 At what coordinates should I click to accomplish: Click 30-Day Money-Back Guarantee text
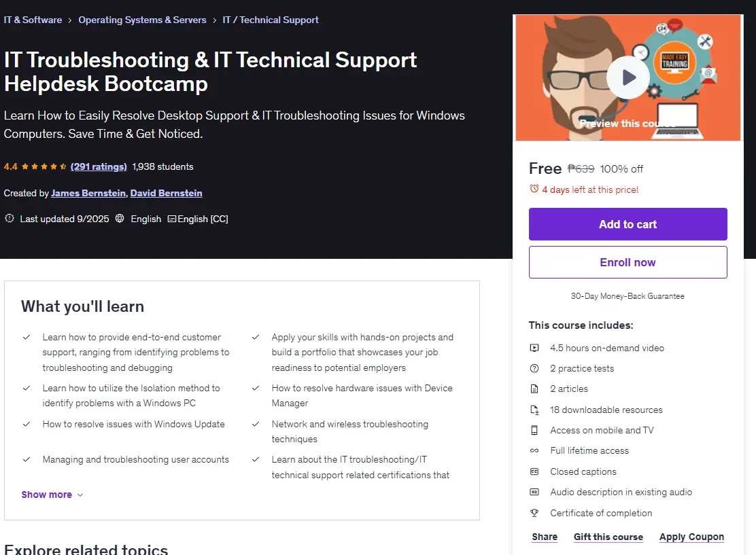pos(628,296)
